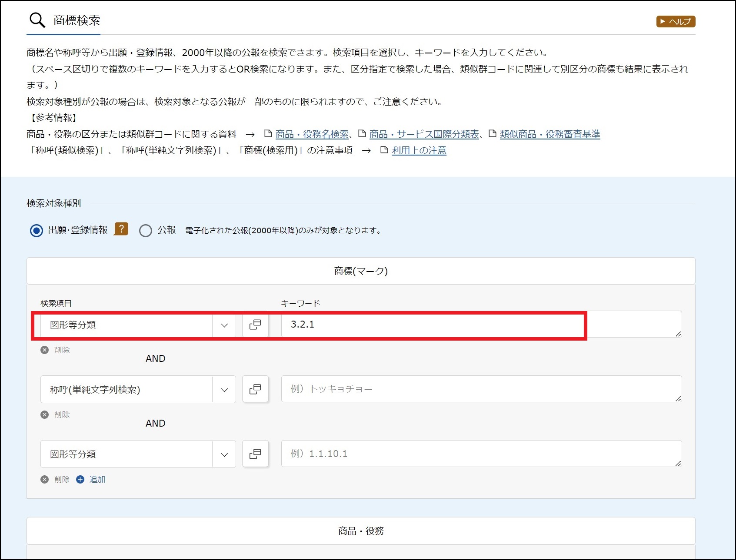
Task: Click the picker icon beside 称呼(単純文字列検索) row
Action: (x=255, y=389)
